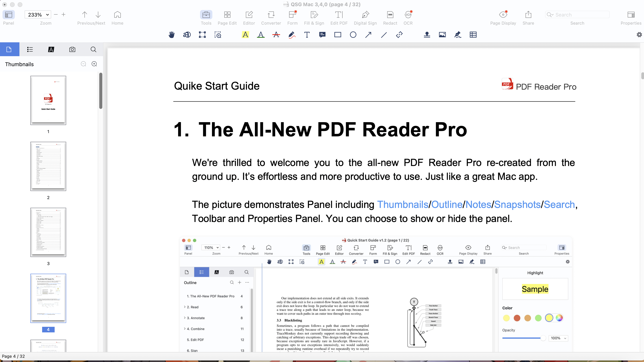The width and height of the screenshot is (644, 362).
Task: Toggle the Tools annotation toolbar
Action: [206, 15]
